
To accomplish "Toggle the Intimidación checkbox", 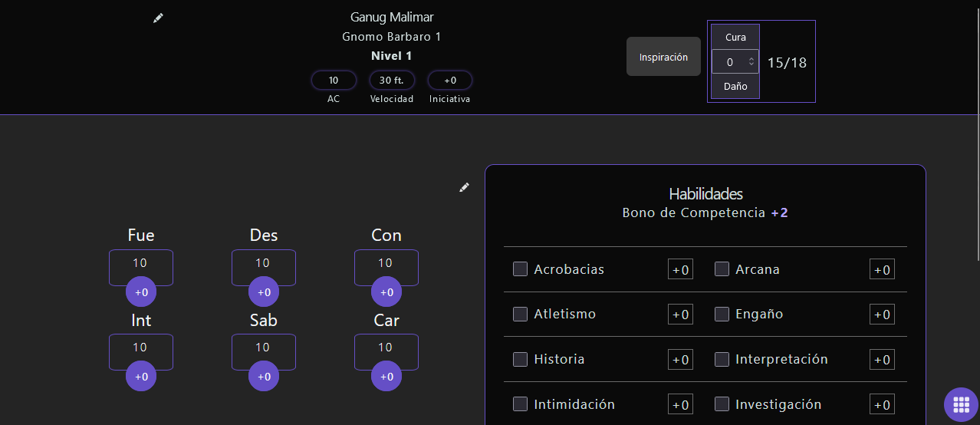I will [520, 404].
